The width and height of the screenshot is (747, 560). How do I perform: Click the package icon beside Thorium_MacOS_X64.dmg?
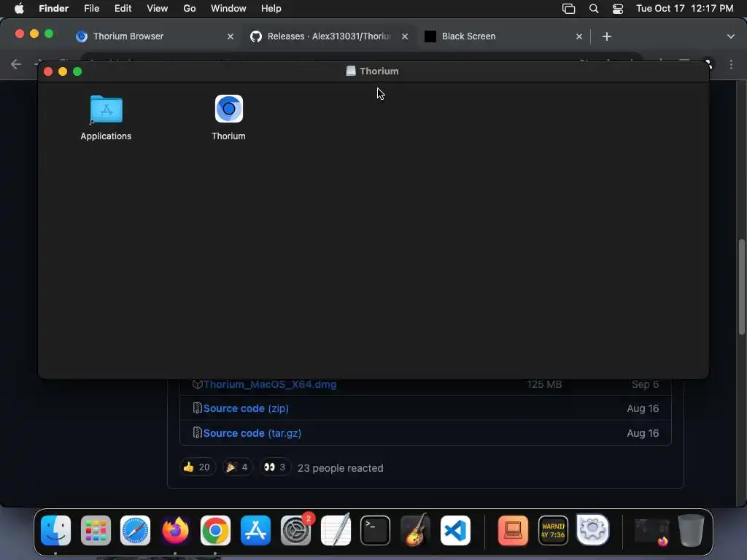click(x=197, y=384)
